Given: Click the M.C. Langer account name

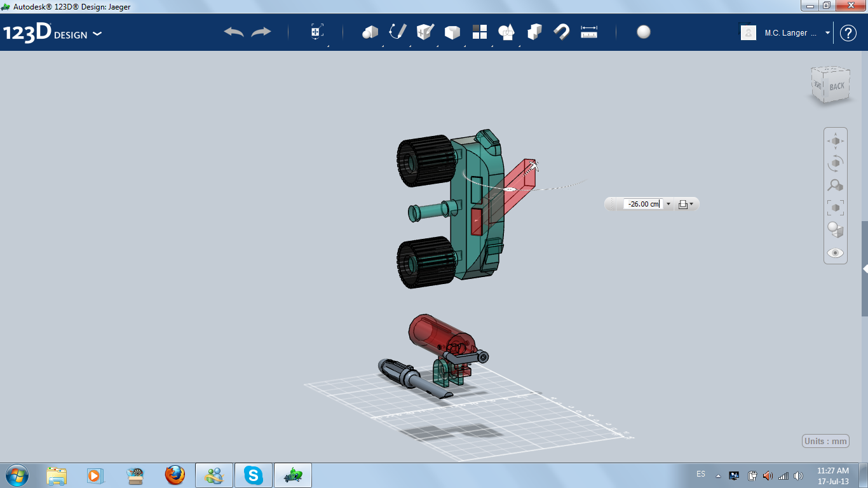Looking at the screenshot, I should (x=790, y=33).
